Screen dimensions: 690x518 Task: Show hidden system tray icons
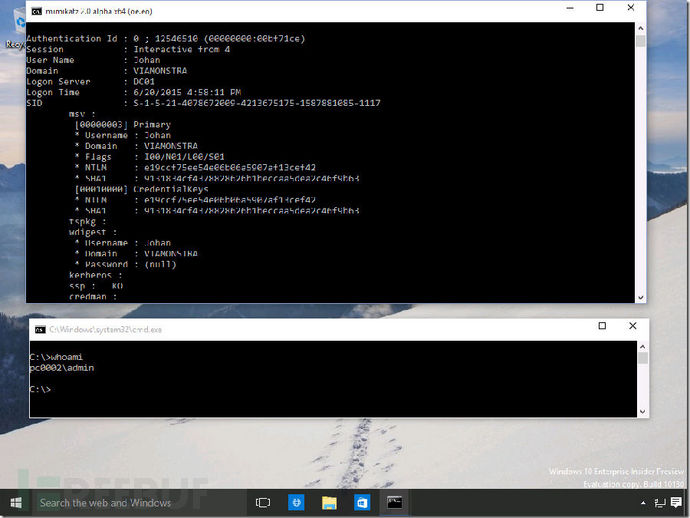pyautogui.click(x=643, y=503)
